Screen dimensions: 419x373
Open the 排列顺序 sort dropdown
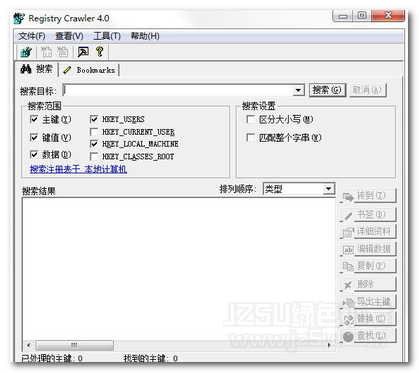coord(328,189)
